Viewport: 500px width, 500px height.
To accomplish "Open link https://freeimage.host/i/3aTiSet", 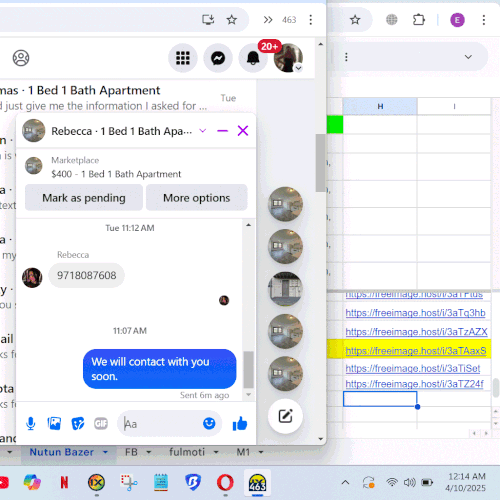I will click(413, 368).
